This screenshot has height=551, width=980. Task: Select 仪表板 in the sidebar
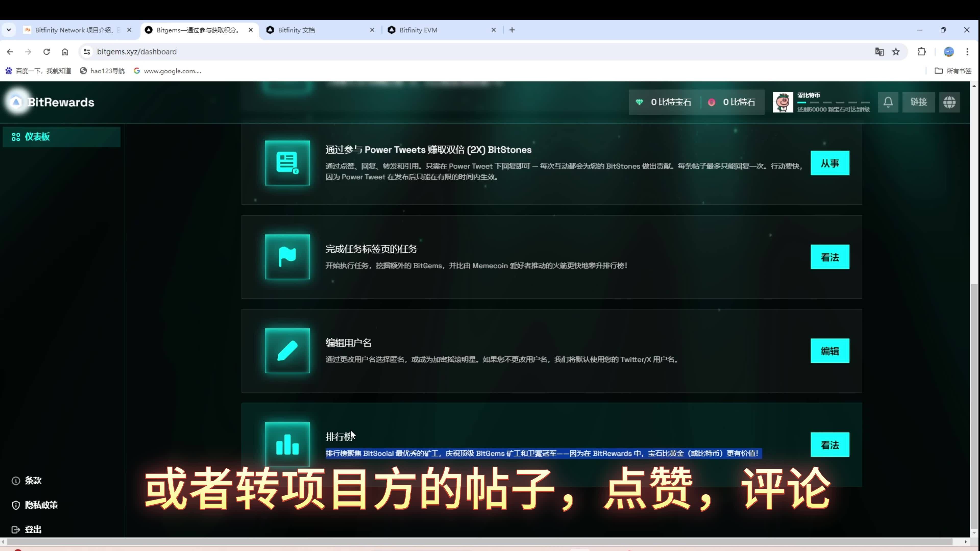click(x=62, y=136)
